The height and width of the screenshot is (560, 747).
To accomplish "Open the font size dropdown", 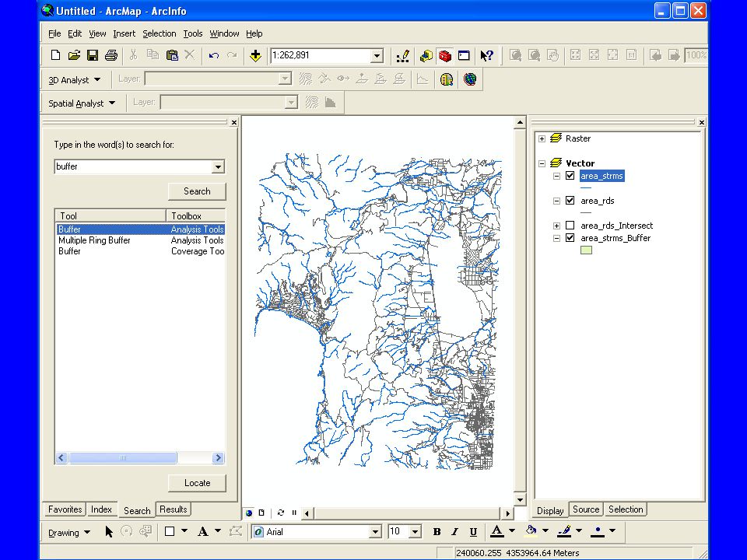I will click(416, 531).
